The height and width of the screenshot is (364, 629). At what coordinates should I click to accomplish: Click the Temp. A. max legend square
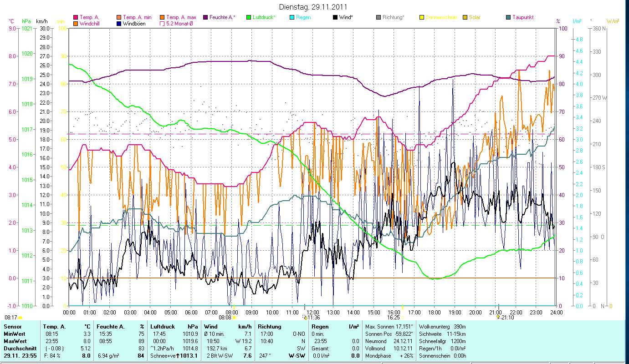coord(162,17)
